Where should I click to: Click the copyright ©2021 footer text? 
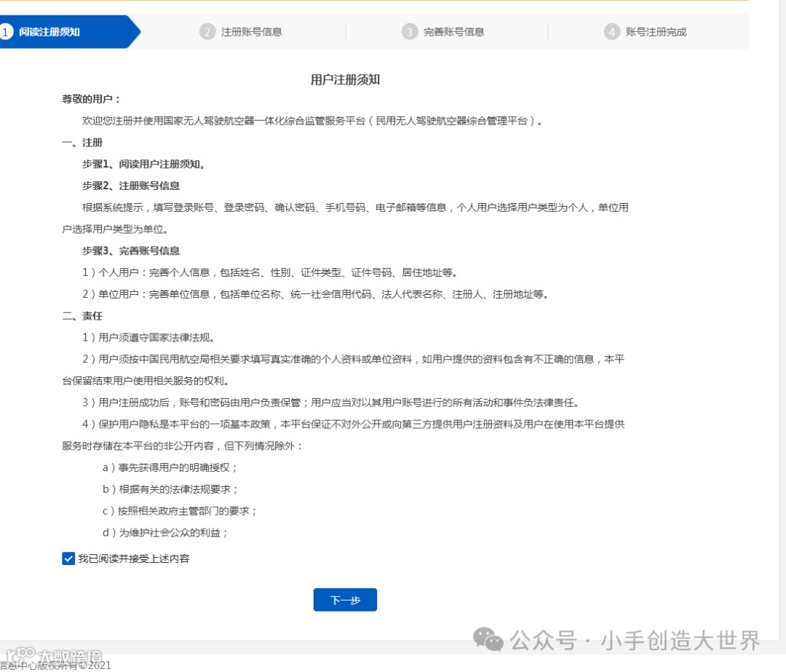(x=55, y=665)
